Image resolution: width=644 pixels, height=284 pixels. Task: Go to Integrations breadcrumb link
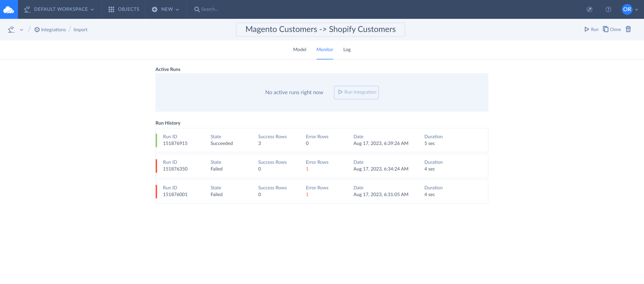(50, 30)
